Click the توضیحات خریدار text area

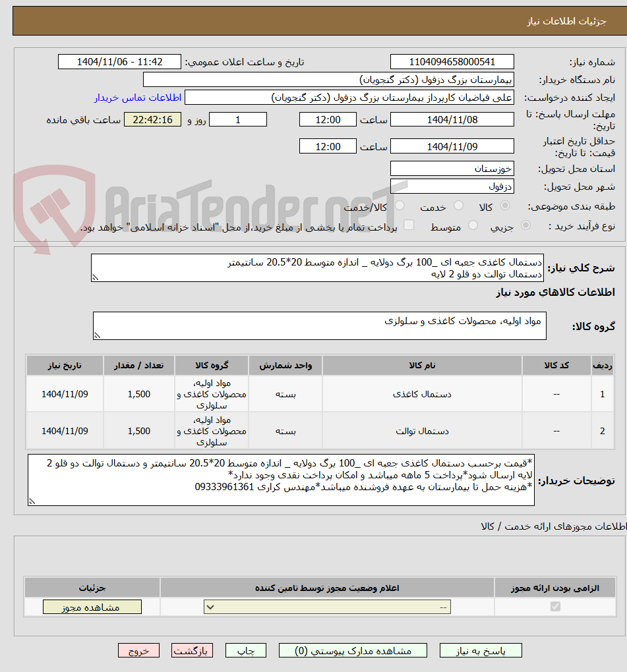pyautogui.click(x=282, y=480)
